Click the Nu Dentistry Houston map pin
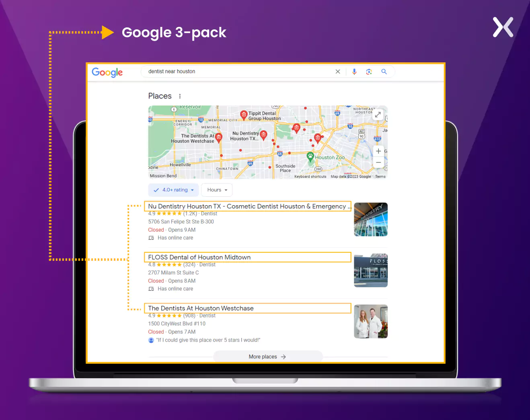Screen dimensions: 530x420 (x=263, y=135)
